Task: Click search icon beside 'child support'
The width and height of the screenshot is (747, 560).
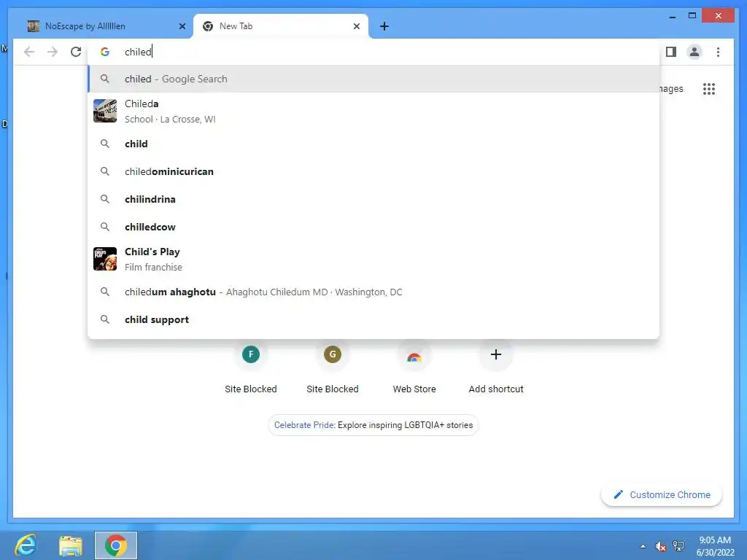Action: [105, 319]
